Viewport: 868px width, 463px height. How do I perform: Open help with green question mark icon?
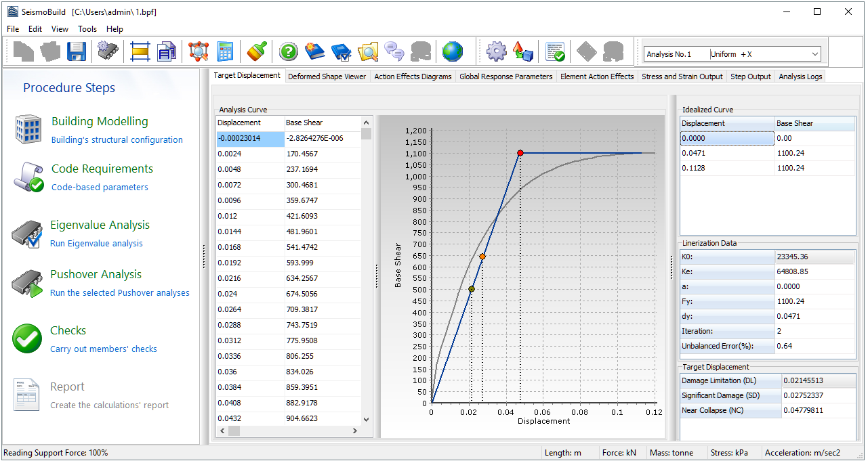click(289, 51)
